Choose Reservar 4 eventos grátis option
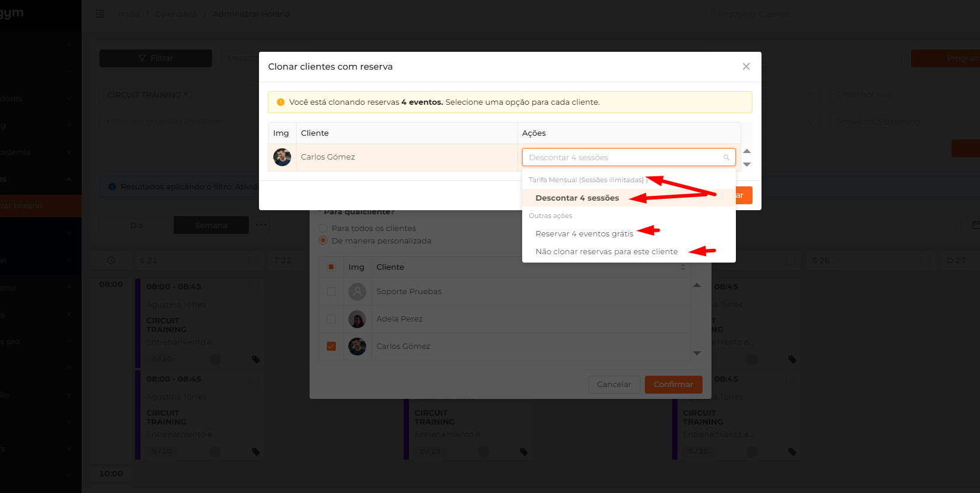The height and width of the screenshot is (493, 980). pos(584,234)
